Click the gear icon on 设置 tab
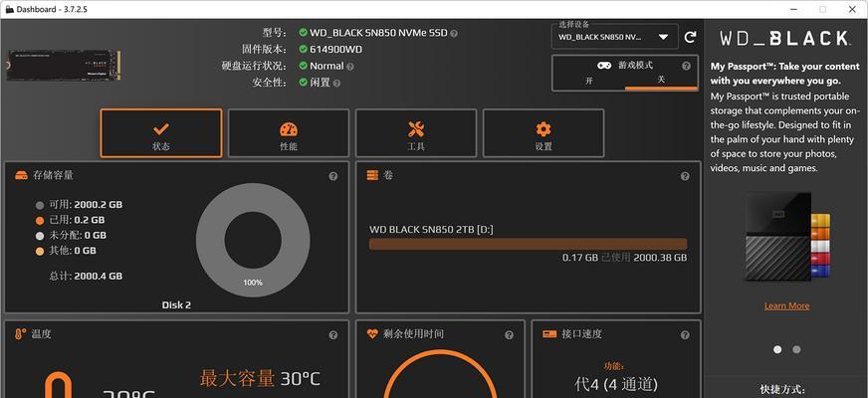Image resolution: width=868 pixels, height=398 pixels. 543,129
